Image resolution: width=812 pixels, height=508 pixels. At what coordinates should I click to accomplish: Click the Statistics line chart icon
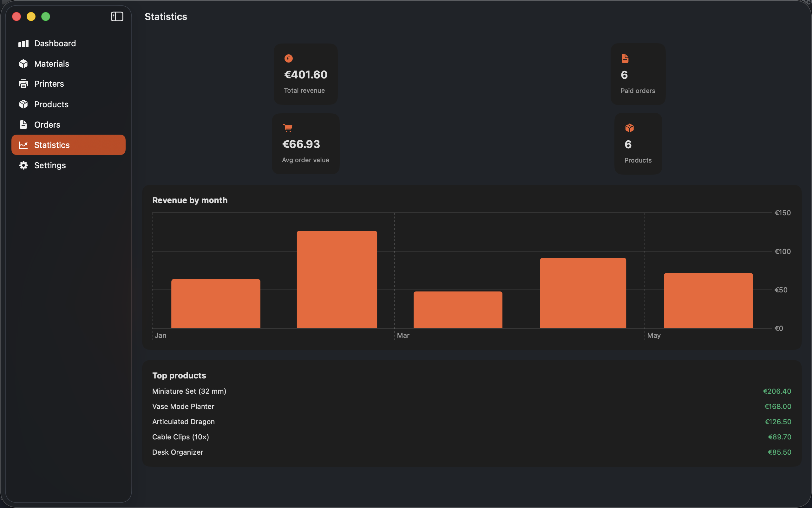click(x=23, y=145)
